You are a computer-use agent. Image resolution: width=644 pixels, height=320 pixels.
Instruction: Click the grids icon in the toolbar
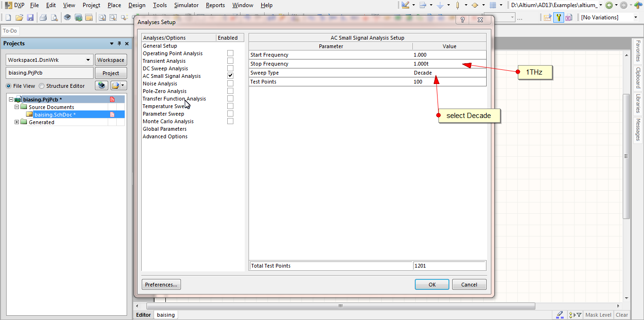pyautogui.click(x=493, y=5)
